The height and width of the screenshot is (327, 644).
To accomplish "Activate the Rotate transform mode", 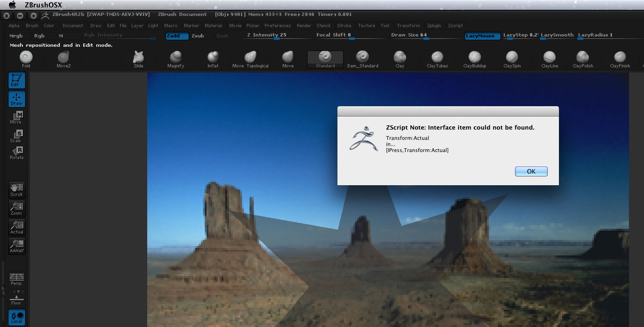I will pos(17,153).
